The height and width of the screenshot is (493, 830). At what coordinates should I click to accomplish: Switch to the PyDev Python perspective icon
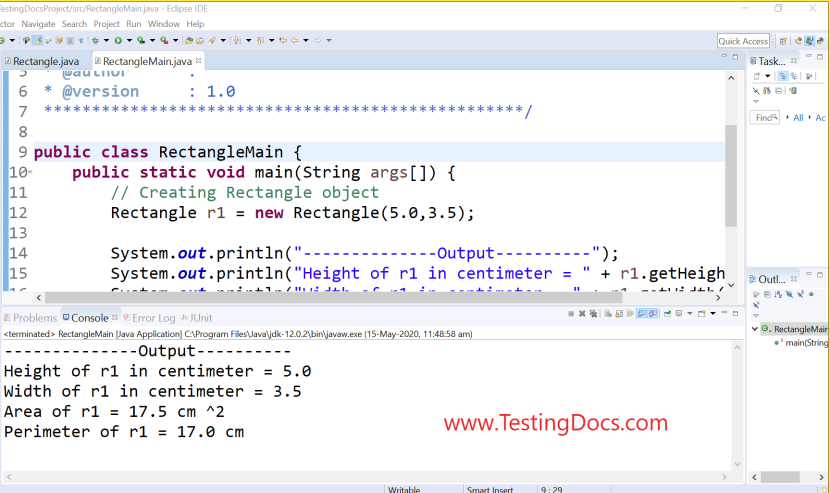[820, 41]
